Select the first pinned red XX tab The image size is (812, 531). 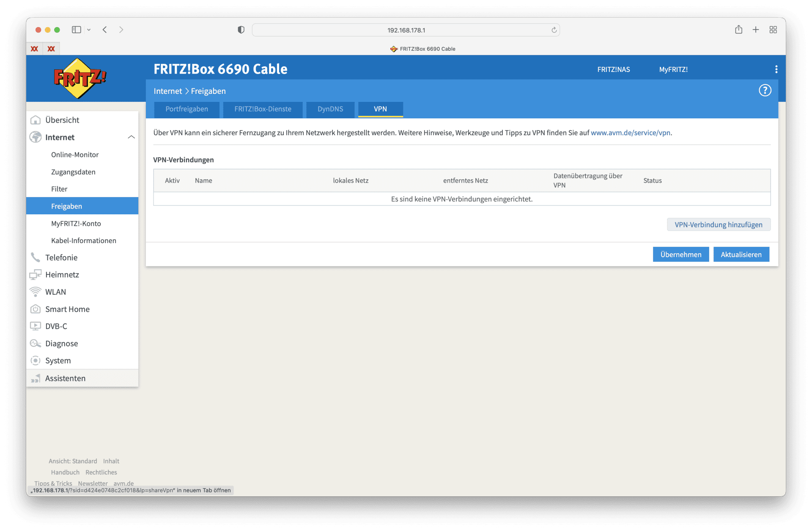pos(35,49)
